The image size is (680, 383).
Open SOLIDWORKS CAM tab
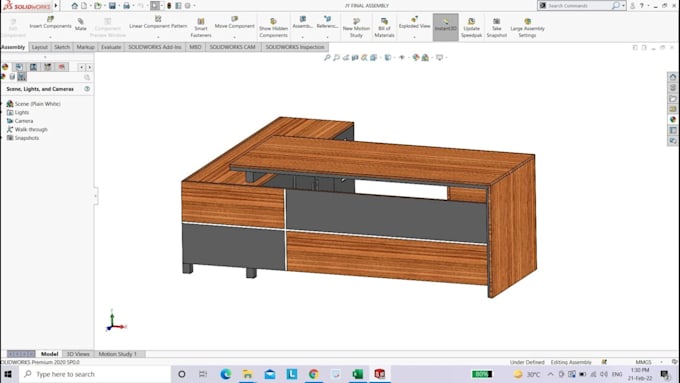[x=232, y=47]
